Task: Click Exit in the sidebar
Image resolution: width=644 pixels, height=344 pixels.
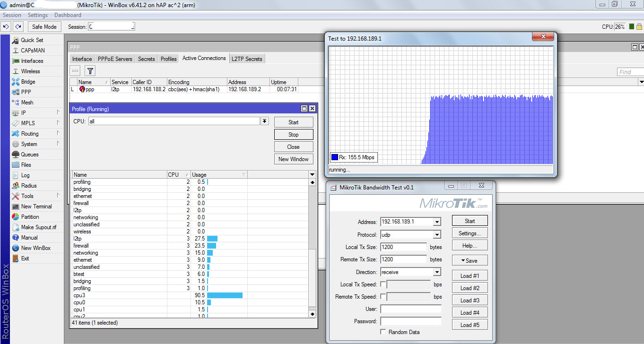Action: [x=25, y=258]
